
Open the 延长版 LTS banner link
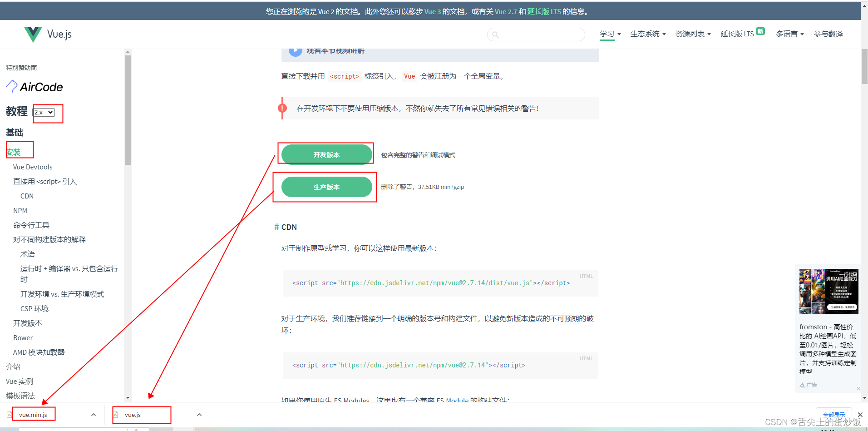click(544, 11)
